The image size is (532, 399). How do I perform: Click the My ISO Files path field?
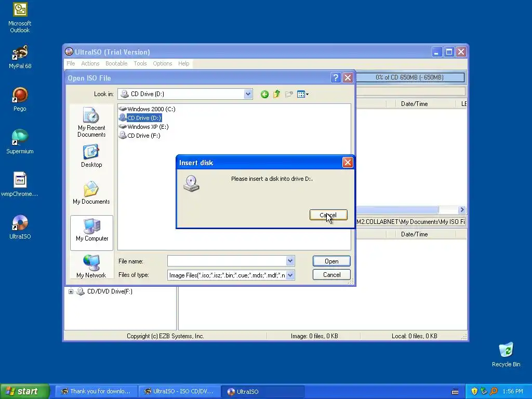click(410, 221)
